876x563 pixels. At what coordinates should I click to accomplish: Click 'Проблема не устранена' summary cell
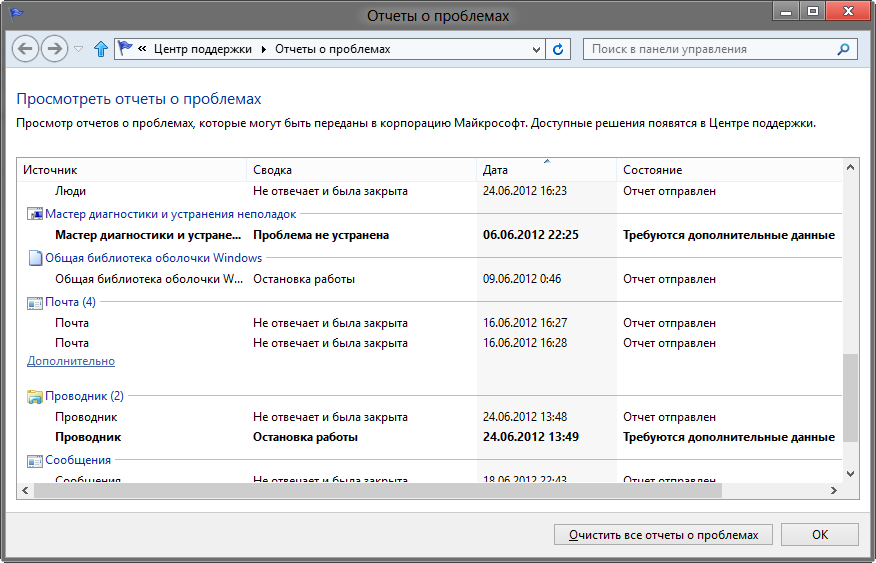(321, 235)
